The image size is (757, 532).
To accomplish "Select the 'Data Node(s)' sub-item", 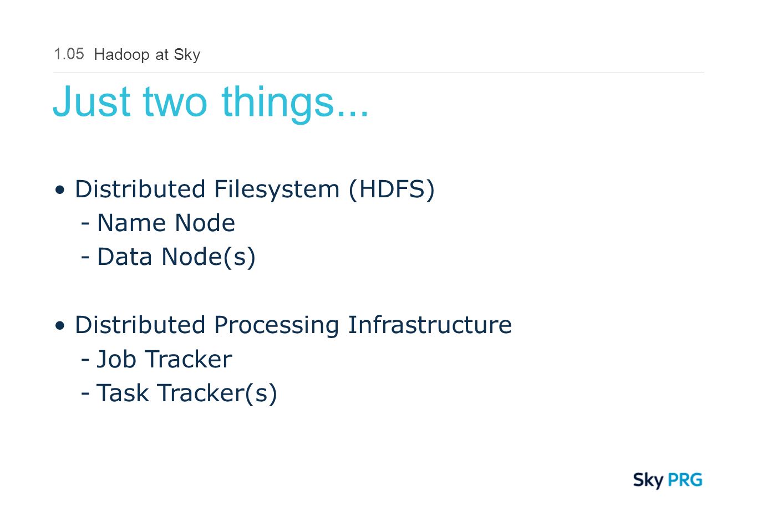I will (x=176, y=258).
